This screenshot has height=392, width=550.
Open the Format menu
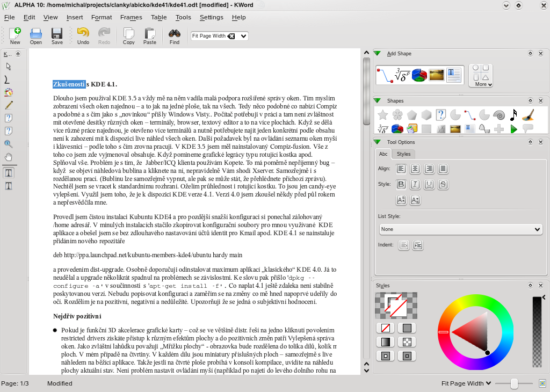tap(102, 17)
